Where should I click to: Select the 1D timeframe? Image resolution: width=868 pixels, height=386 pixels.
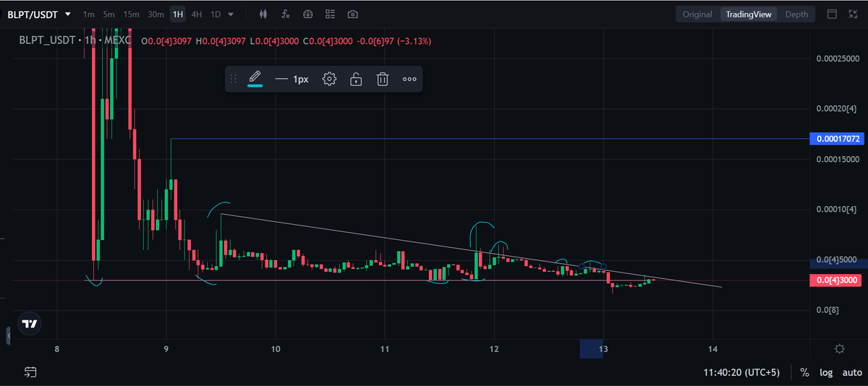coord(215,14)
